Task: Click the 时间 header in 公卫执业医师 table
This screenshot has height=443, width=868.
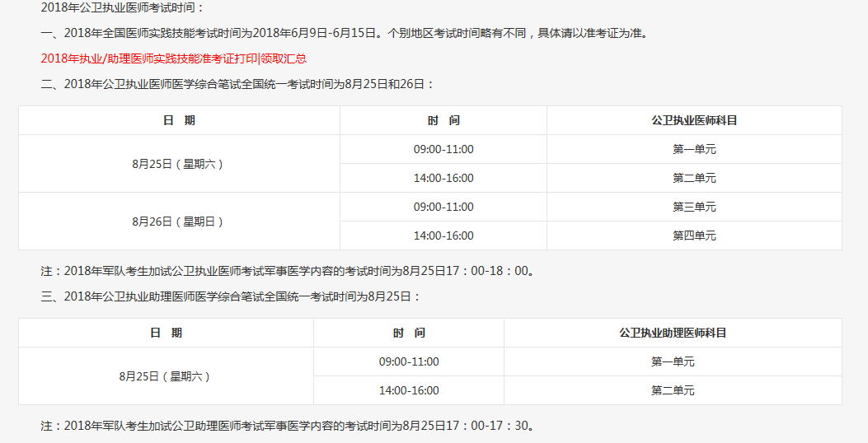Action: pyautogui.click(x=443, y=120)
